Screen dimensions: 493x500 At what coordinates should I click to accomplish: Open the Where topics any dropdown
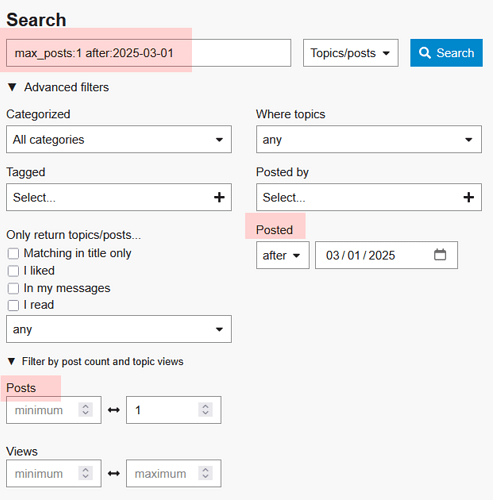pyautogui.click(x=369, y=139)
